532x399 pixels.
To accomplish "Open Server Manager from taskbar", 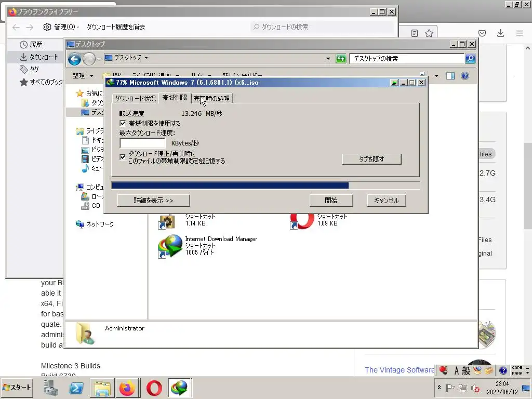I will pos(51,388).
